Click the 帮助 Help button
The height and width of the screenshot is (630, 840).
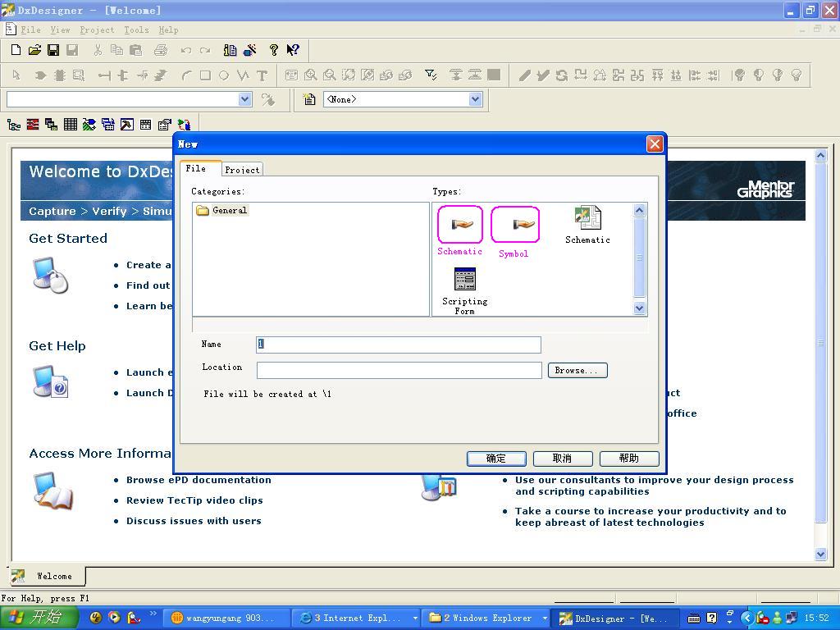[x=629, y=459]
